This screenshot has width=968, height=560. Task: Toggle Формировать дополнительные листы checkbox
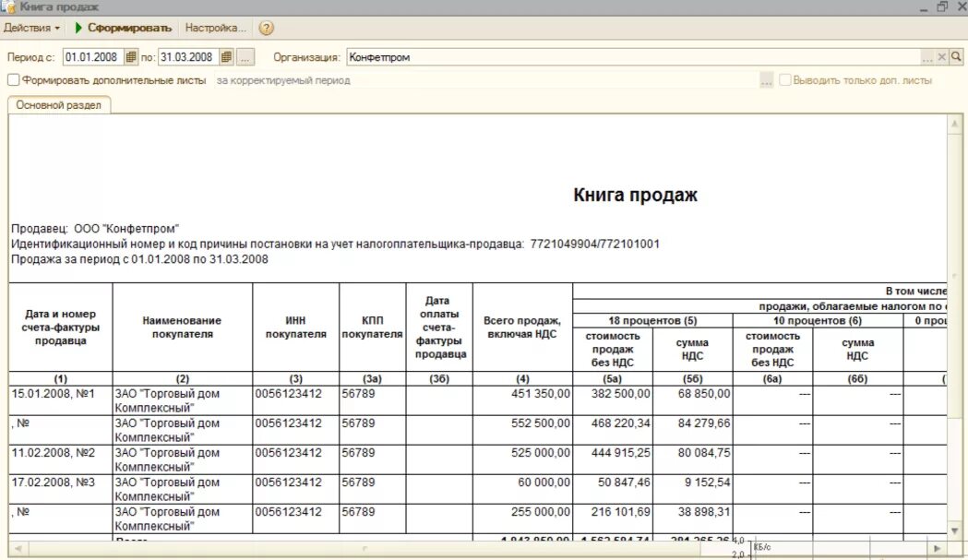(x=14, y=80)
